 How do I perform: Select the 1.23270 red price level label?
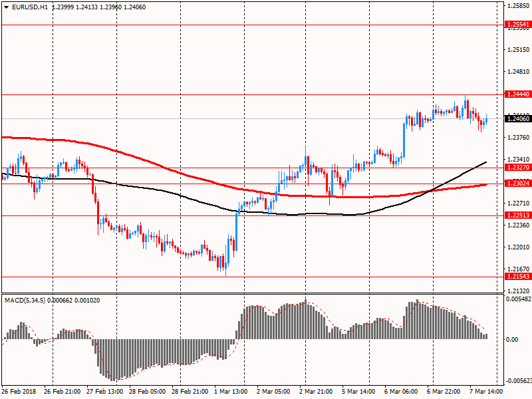tap(518, 168)
